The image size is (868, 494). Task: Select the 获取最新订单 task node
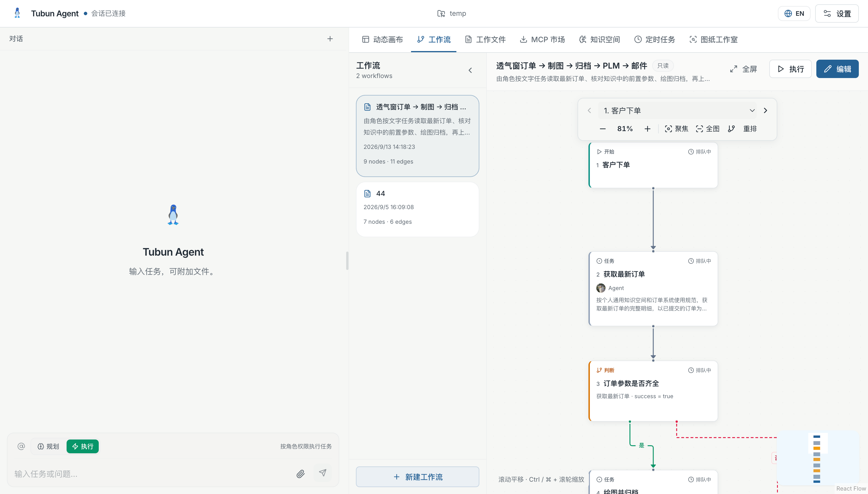click(x=653, y=289)
